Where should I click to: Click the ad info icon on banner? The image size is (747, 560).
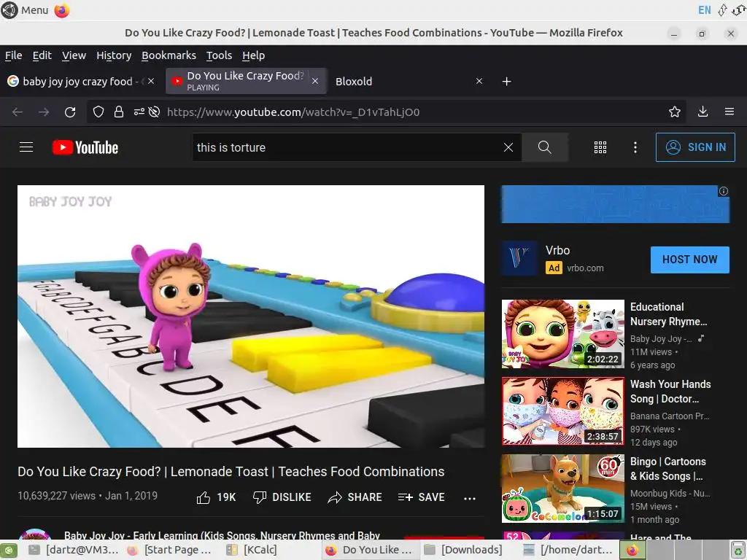pos(724,191)
